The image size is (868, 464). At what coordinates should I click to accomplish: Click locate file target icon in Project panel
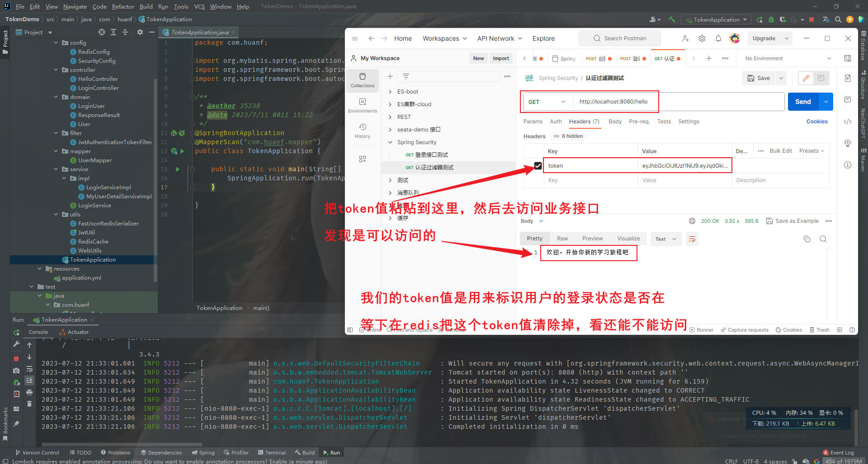click(102, 32)
